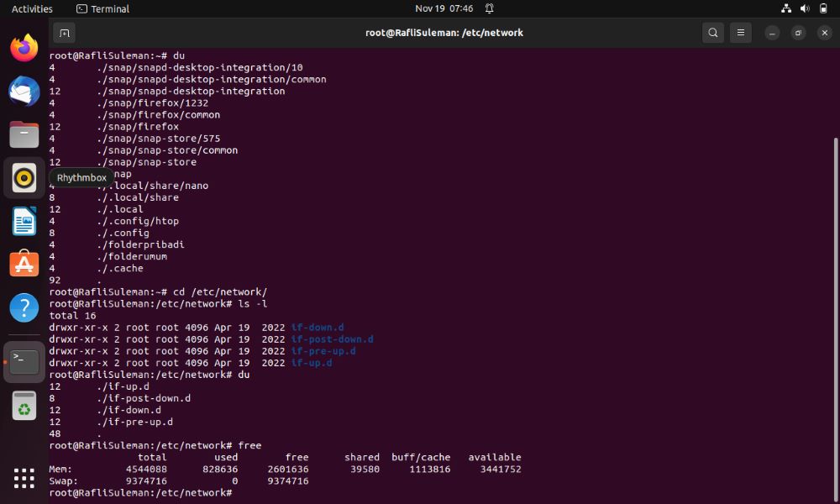
Task: Open the Terminal app menu in top bar
Action: click(102, 8)
